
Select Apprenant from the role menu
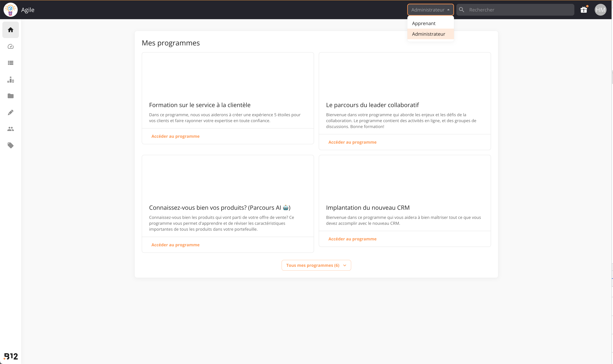click(x=431, y=23)
